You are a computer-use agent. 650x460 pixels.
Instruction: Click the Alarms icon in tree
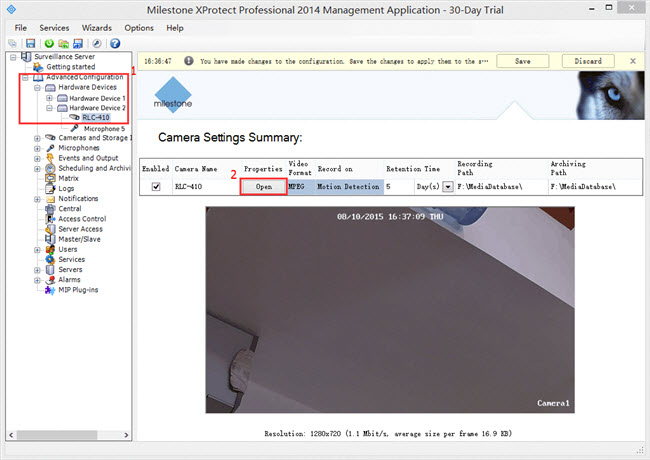tap(50, 280)
